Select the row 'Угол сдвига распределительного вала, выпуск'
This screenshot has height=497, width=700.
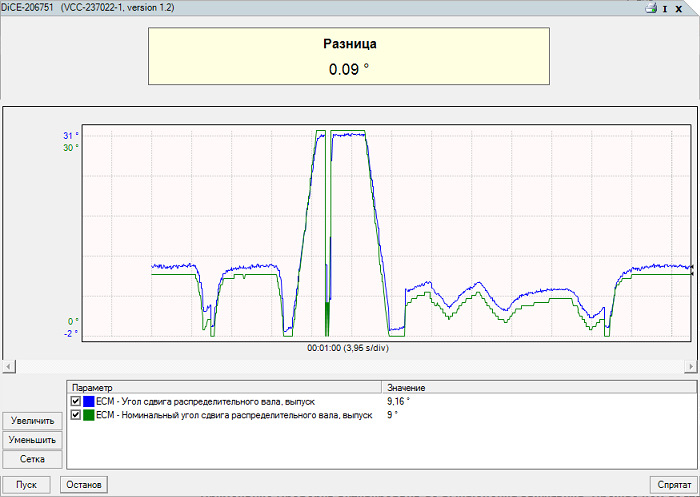pos(382,401)
